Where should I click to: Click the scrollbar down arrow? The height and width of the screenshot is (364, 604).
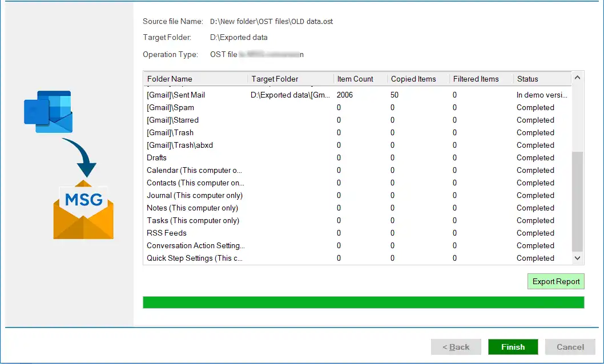tap(577, 258)
